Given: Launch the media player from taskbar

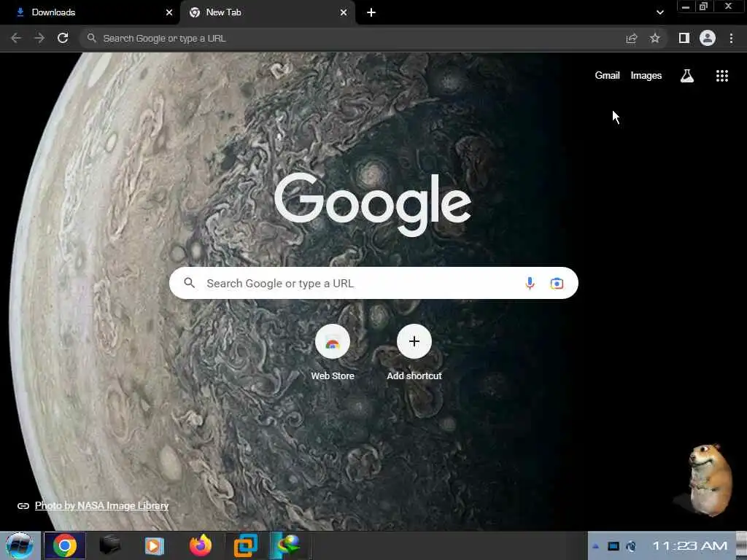Looking at the screenshot, I should tap(155, 545).
